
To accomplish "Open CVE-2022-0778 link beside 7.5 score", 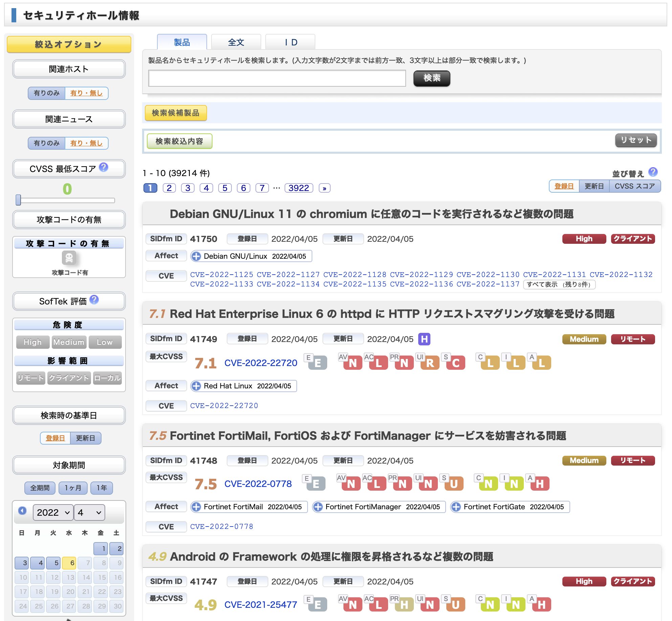I will point(258,484).
